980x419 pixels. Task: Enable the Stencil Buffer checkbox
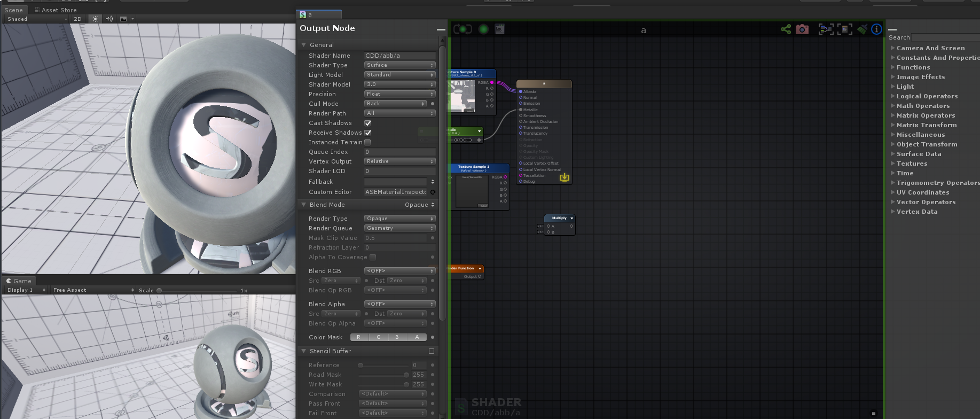432,351
